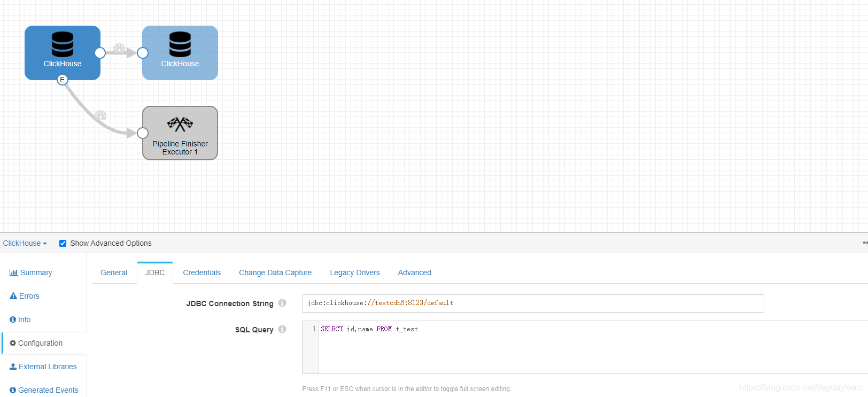The height and width of the screenshot is (397, 868).
Task: Click the Pipeline Finisher Executor 1 label
Action: coord(180,148)
